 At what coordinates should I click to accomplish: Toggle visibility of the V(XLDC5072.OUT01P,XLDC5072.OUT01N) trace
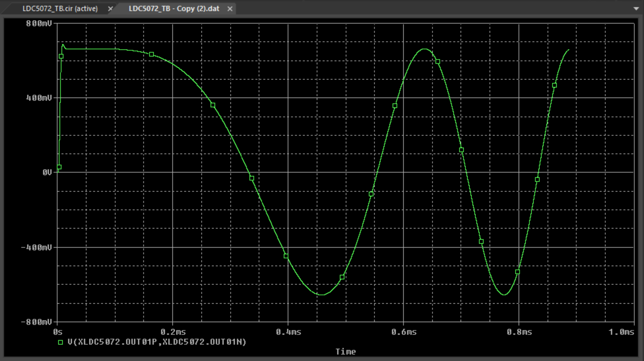point(60,342)
